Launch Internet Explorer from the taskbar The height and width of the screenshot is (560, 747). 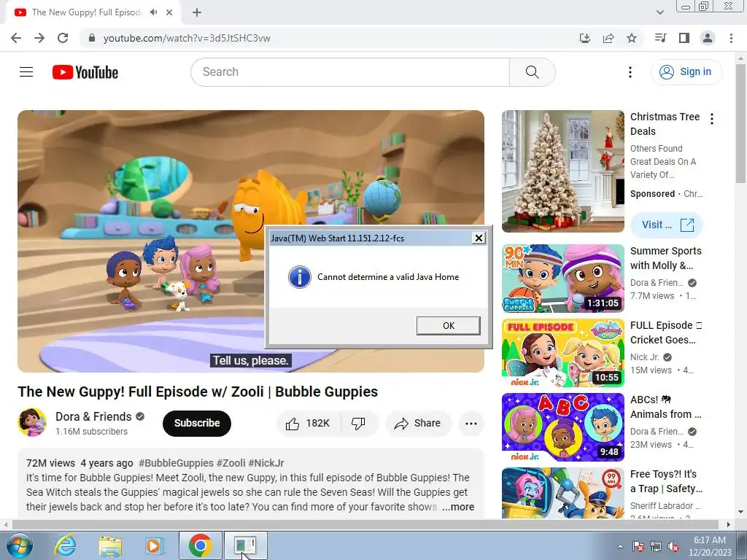65,545
